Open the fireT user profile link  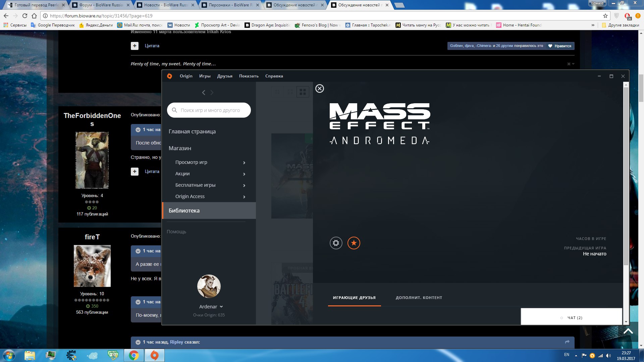click(x=92, y=237)
